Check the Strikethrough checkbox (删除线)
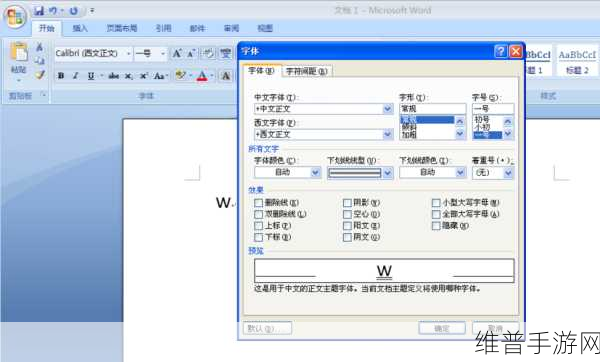 coord(259,203)
